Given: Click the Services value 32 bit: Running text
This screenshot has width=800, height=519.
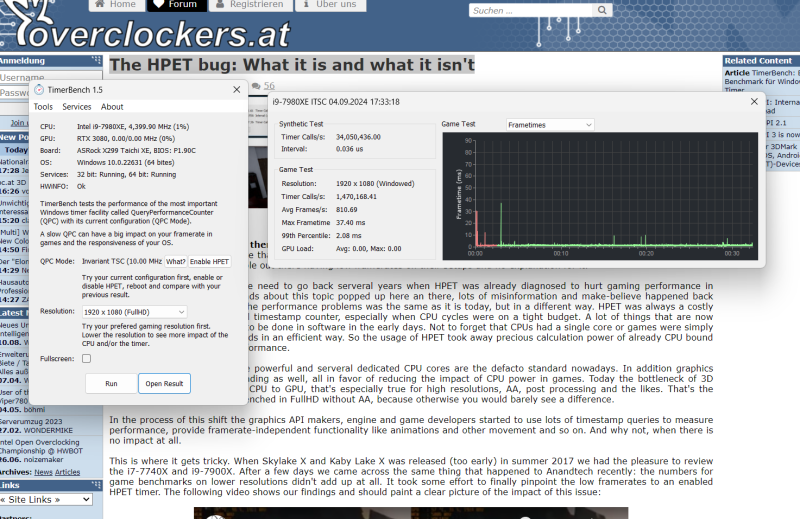Looking at the screenshot, I should click(127, 175).
